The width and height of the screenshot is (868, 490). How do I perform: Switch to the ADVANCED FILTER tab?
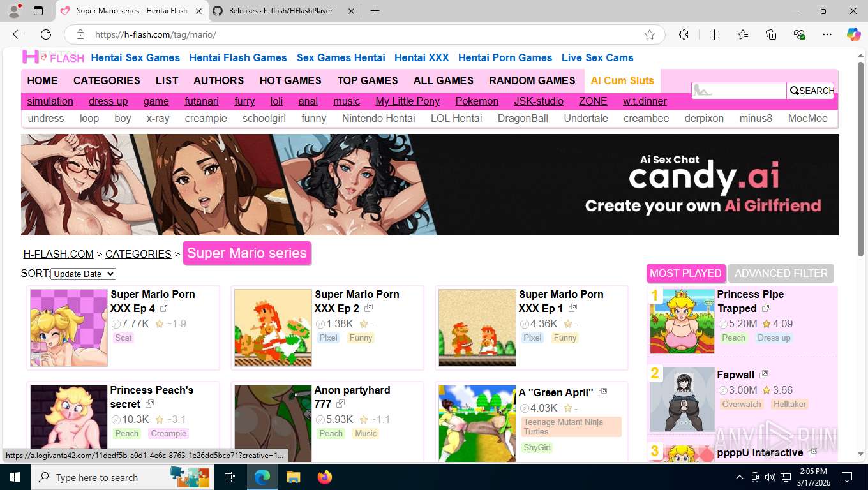tap(781, 273)
